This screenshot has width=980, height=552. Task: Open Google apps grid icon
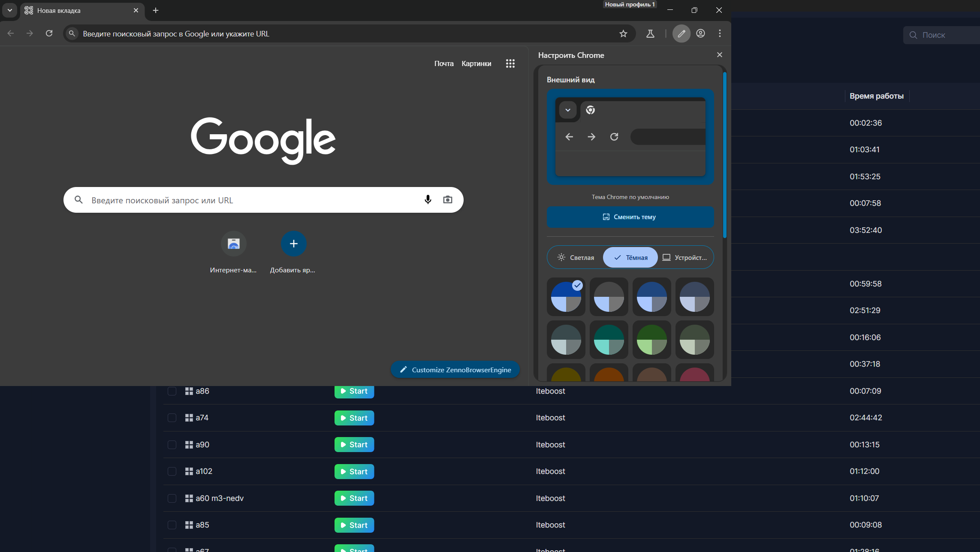[x=510, y=63]
